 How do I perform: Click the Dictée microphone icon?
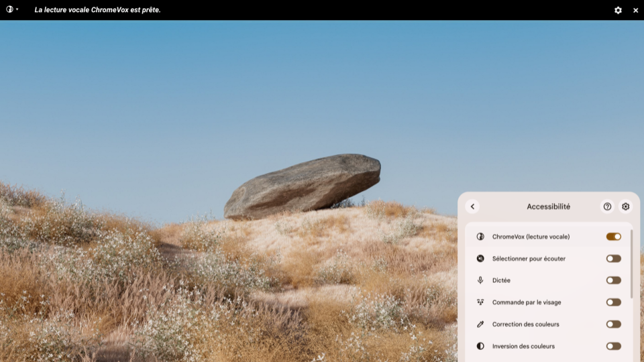pyautogui.click(x=480, y=280)
